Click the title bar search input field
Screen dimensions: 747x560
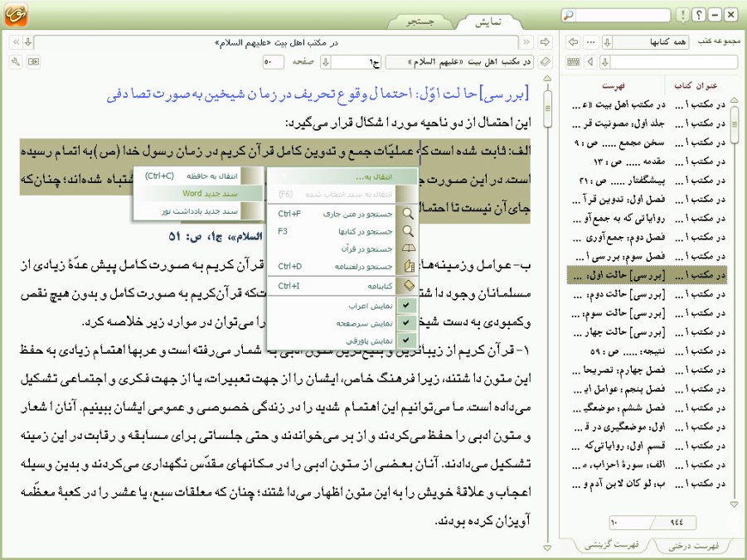[x=623, y=15]
